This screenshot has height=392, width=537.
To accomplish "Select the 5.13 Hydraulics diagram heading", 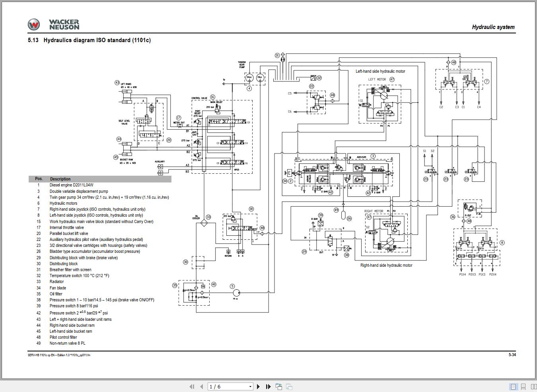I will pos(89,40).
